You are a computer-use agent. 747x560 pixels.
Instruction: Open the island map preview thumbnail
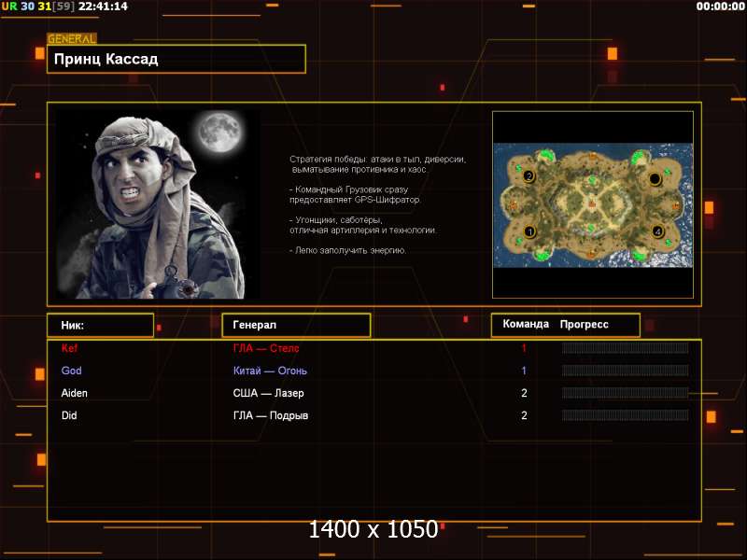[x=593, y=204]
